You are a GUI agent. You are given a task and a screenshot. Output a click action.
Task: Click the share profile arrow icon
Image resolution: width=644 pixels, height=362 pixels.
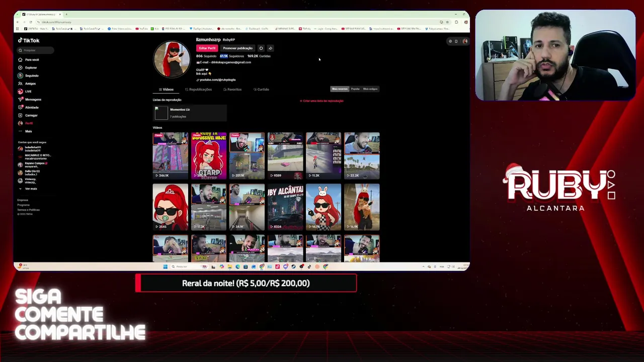(x=270, y=48)
